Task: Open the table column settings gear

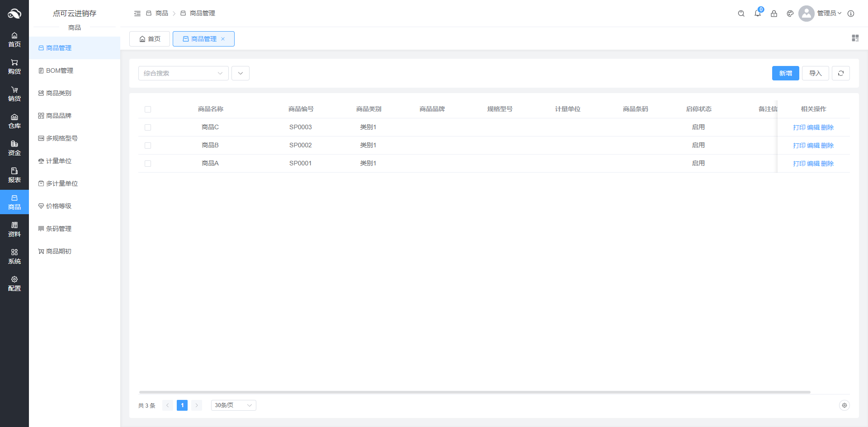Action: tap(844, 405)
